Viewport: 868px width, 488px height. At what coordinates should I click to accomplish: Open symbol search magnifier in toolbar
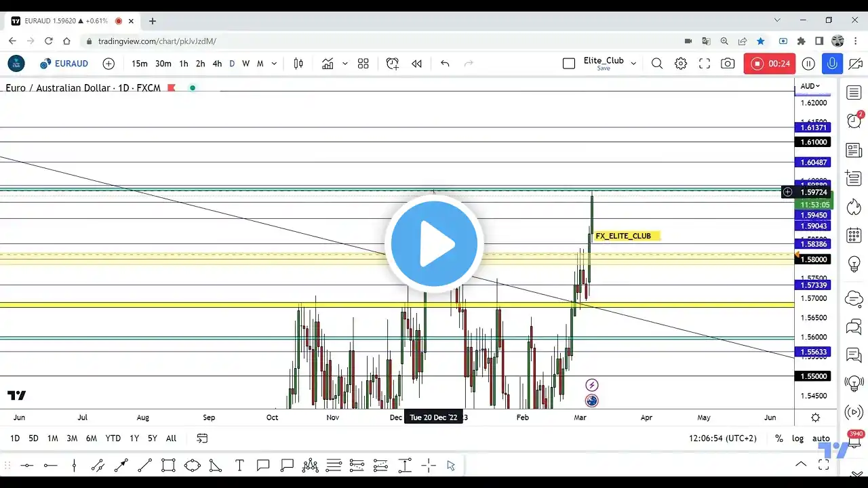click(x=656, y=64)
